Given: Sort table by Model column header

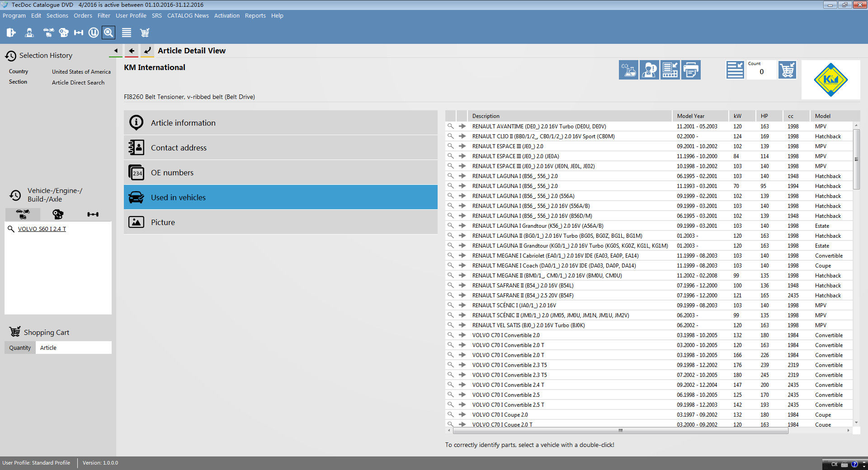Looking at the screenshot, I should point(835,116).
